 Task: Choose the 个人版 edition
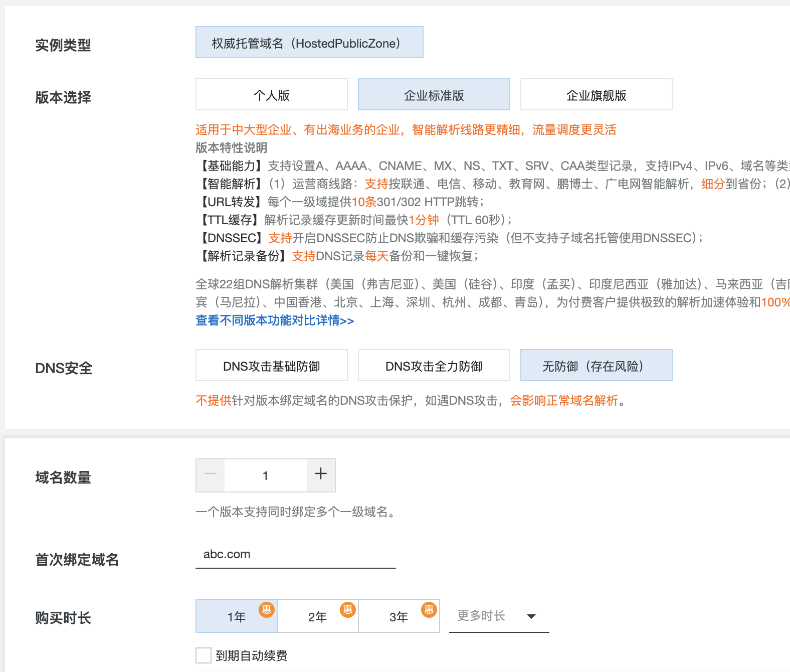(x=271, y=94)
